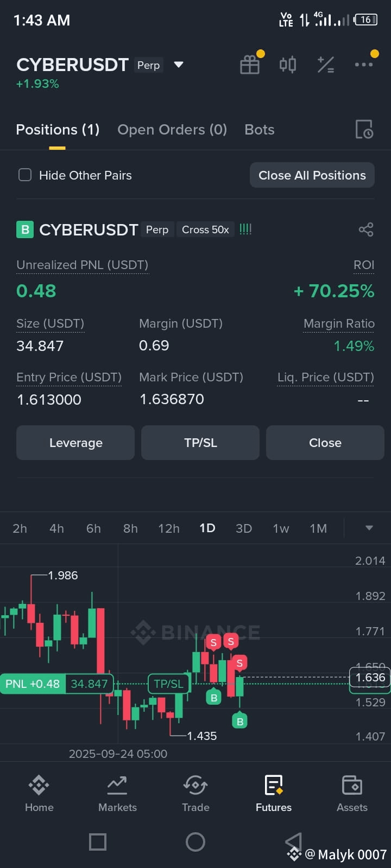The height and width of the screenshot is (868, 391).
Task: Switch to the Positions (1) tab
Action: (58, 130)
